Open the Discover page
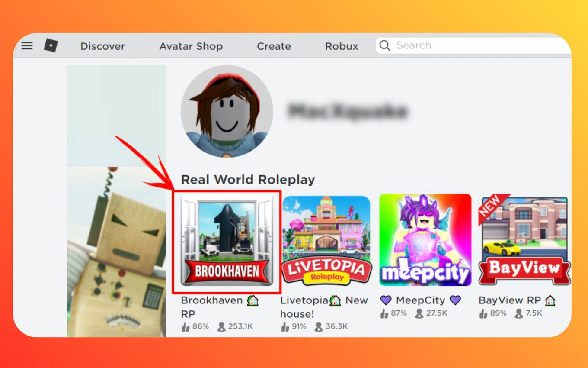 [x=102, y=46]
